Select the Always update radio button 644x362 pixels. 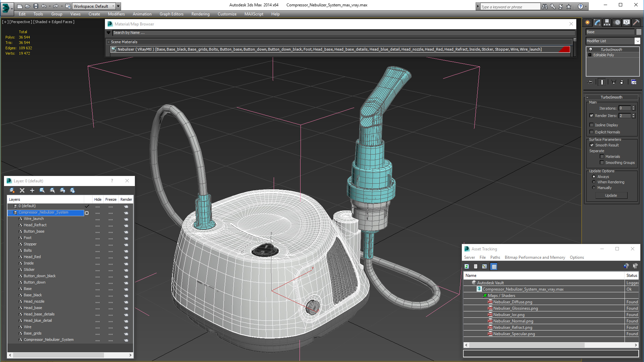(x=594, y=177)
